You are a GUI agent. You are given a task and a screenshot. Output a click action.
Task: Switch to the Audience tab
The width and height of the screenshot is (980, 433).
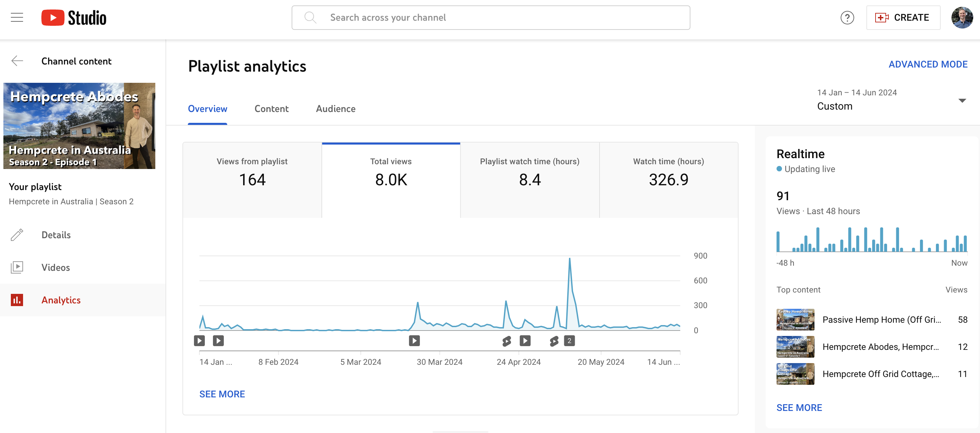point(335,109)
